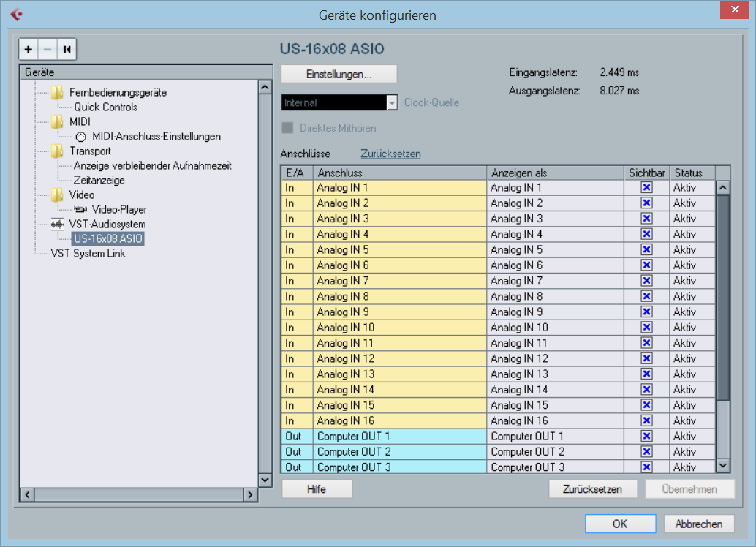This screenshot has width=756, height=547.
Task: Select VST-Audiosystem tree item
Action: [x=107, y=225]
